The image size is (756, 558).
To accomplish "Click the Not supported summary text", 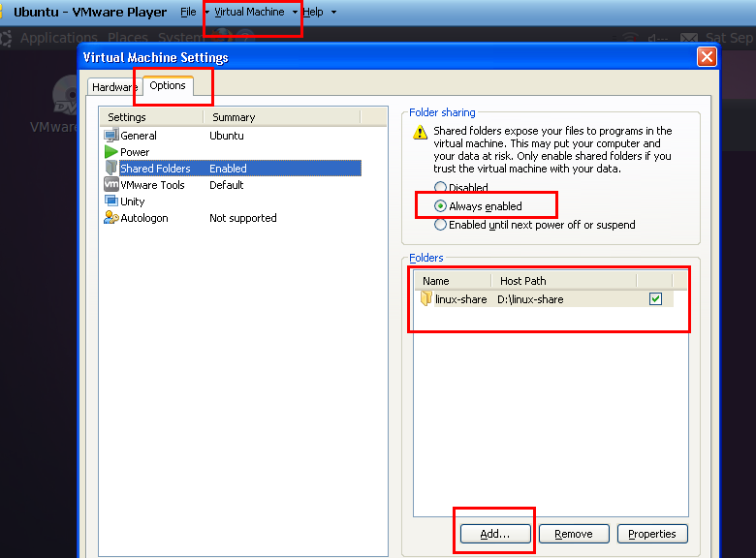I will point(243,218).
